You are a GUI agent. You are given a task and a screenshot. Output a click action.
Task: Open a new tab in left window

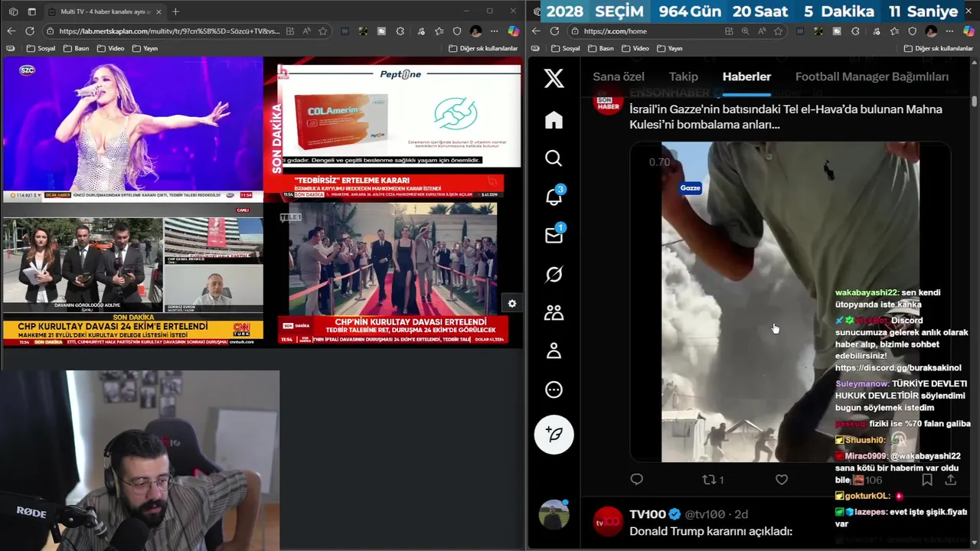point(175,11)
